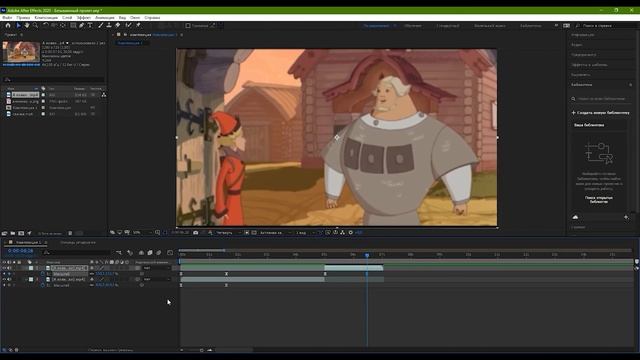Open the Активная камера view dropdown
This screenshot has width=640, height=360.
point(275,233)
